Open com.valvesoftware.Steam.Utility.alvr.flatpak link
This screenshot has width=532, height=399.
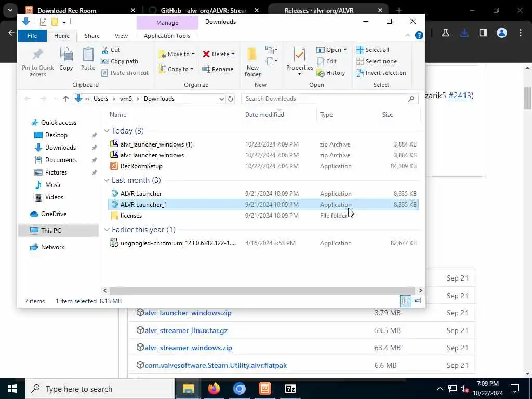click(x=216, y=365)
